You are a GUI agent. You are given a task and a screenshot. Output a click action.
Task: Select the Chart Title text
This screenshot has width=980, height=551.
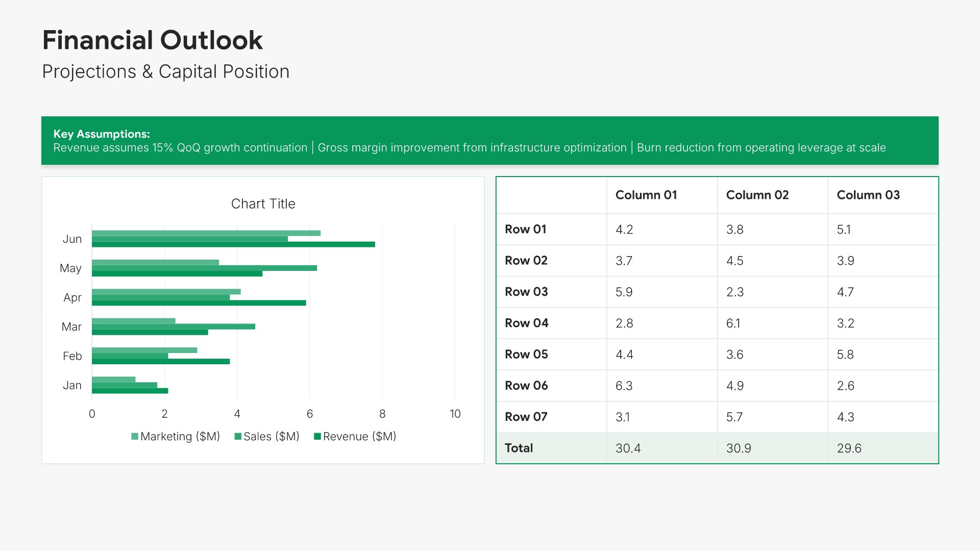pos(263,204)
